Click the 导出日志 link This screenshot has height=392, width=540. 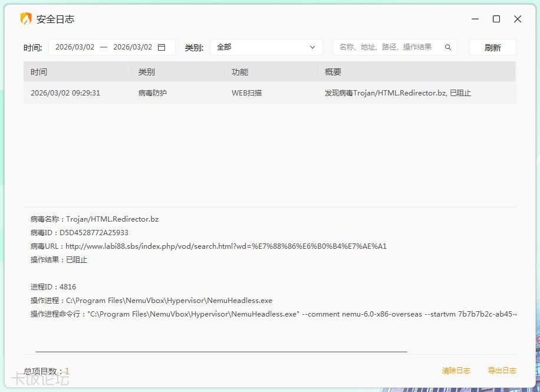(x=502, y=371)
